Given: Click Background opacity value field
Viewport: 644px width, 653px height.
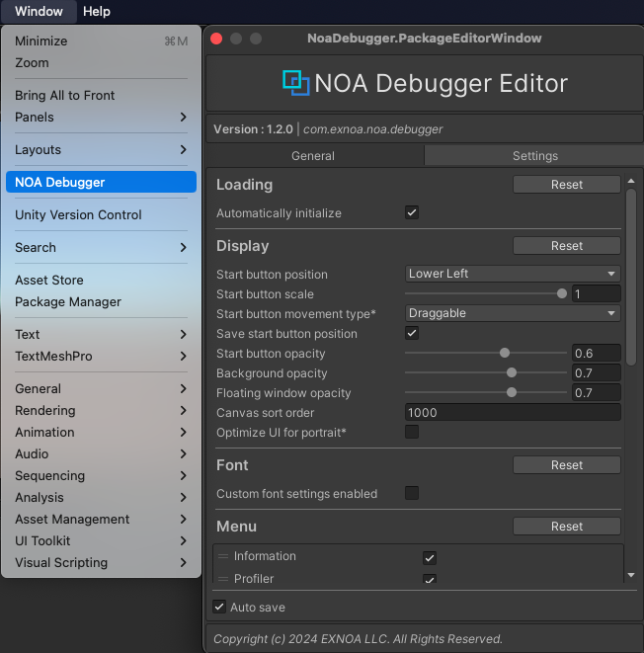Looking at the screenshot, I should [x=597, y=372].
